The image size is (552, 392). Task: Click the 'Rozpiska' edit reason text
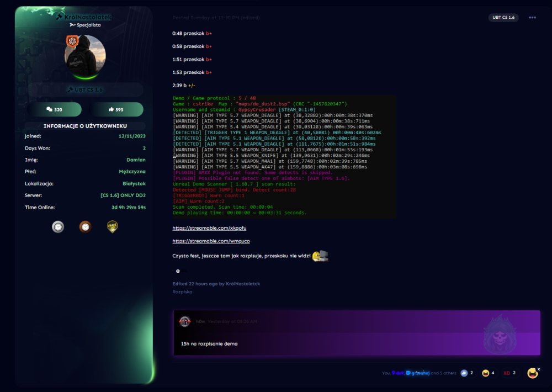[x=182, y=292]
